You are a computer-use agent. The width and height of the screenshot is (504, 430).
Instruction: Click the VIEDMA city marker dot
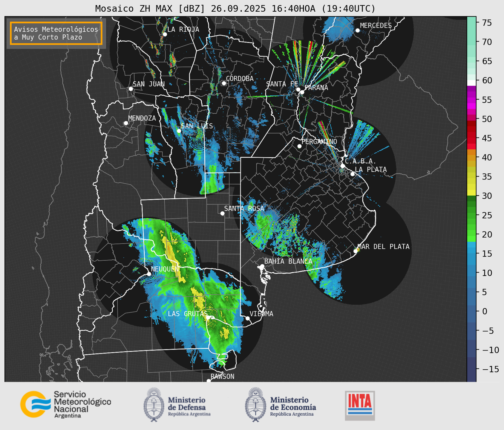(248, 318)
